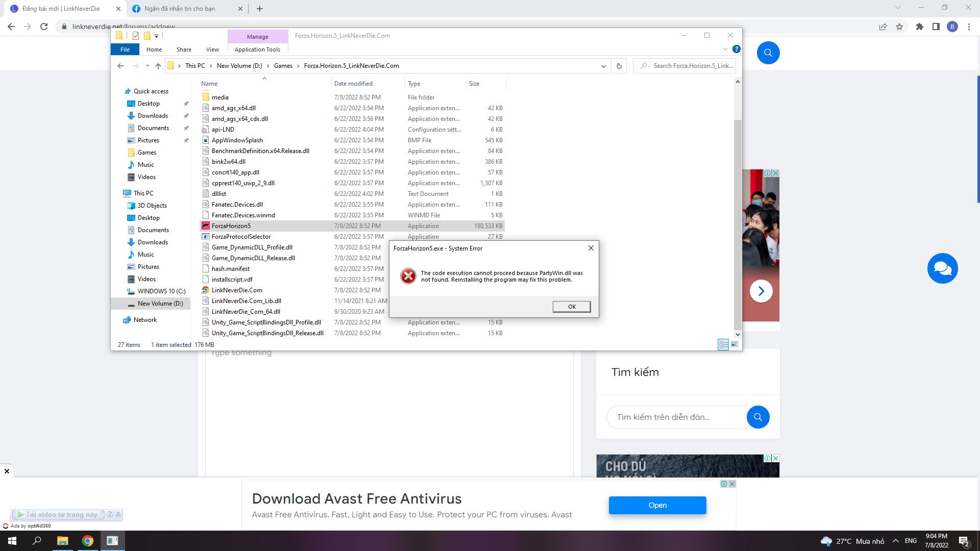Open recent locations dropdown arrow
This screenshot has height=551, width=980.
[148, 66]
